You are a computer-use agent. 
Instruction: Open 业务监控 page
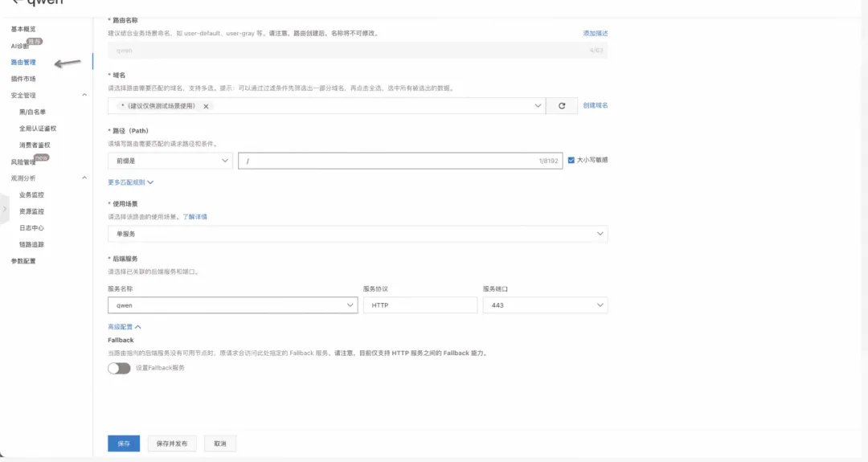tap(31, 195)
